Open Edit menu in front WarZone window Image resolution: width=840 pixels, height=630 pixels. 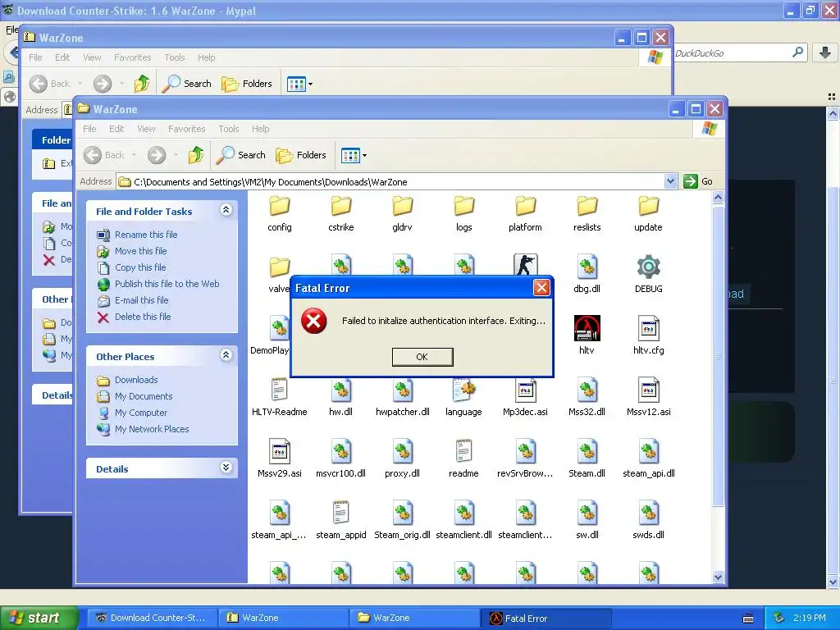coord(116,129)
